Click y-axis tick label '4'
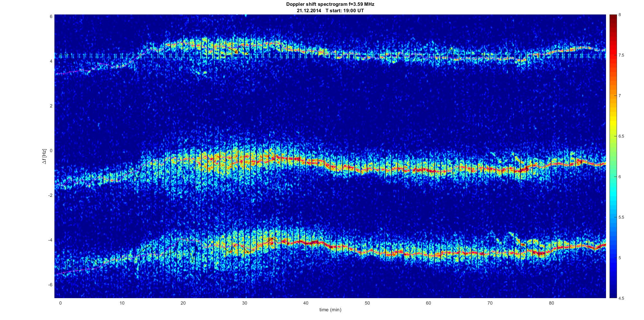Viewport: 644px width, 320px height. [51, 61]
